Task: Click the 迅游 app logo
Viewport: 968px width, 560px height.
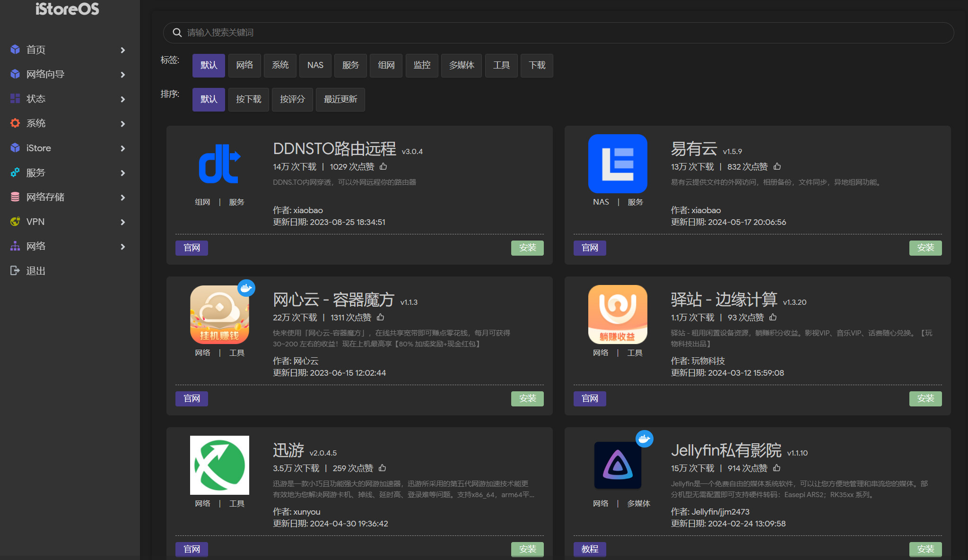Action: 219,465
